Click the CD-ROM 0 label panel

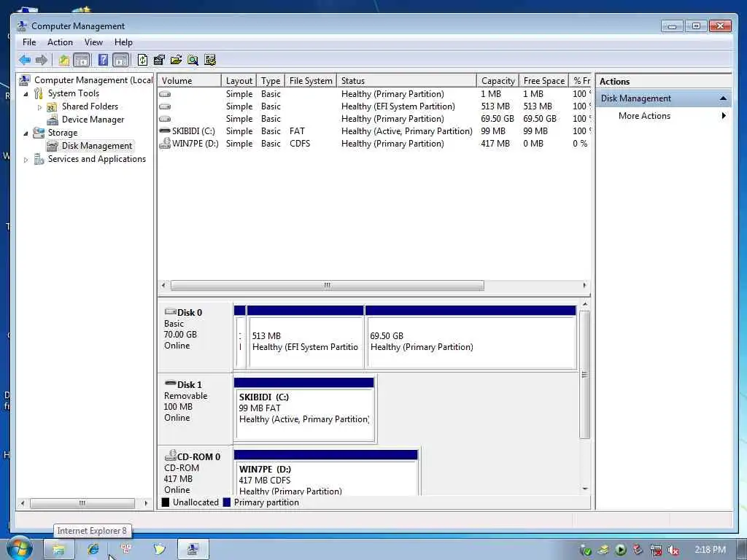[x=195, y=472]
